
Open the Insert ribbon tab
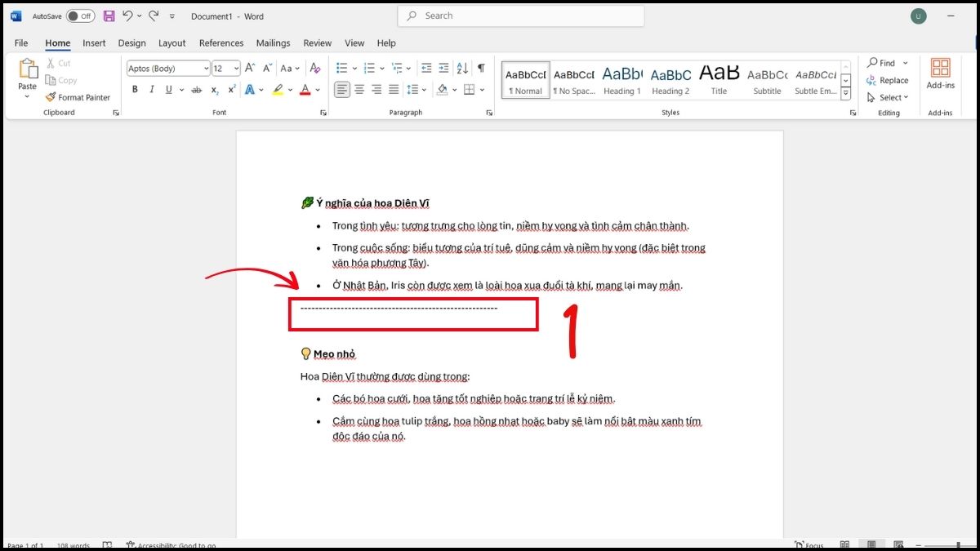point(94,43)
